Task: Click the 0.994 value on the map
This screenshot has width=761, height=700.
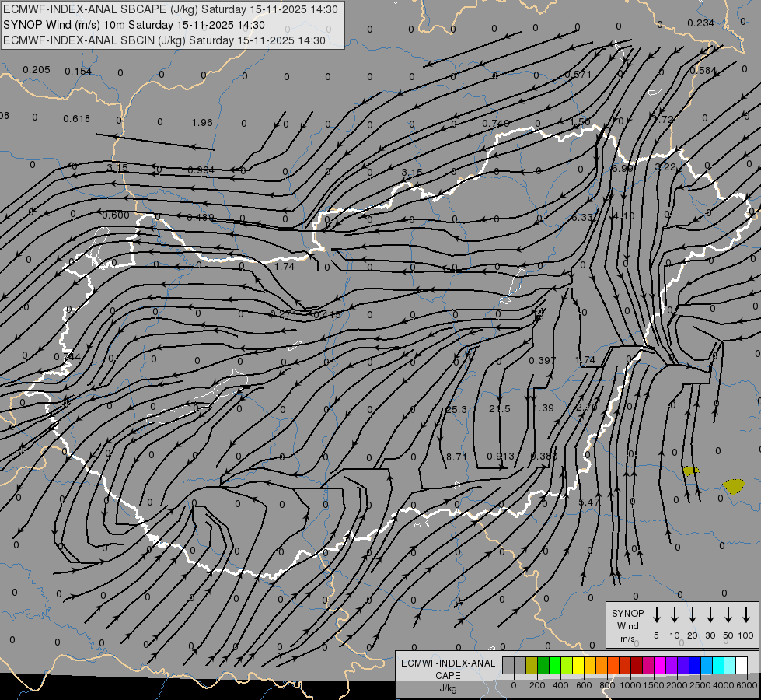Action: [x=201, y=170]
